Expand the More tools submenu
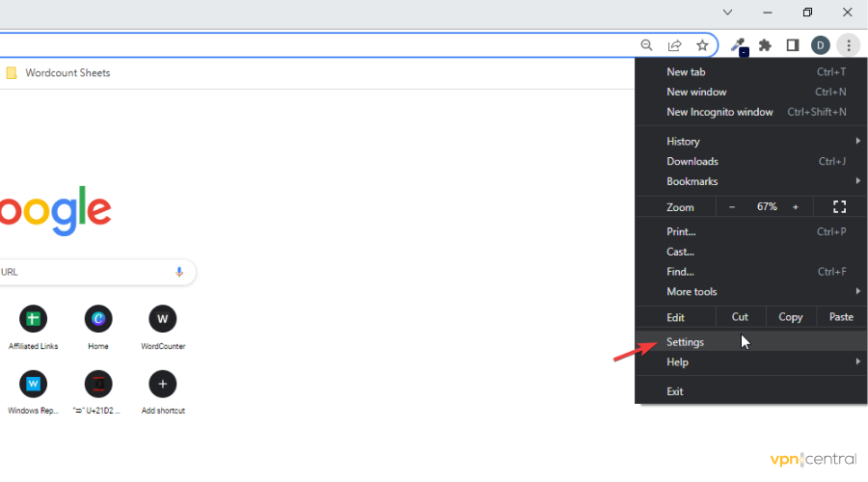Image resolution: width=868 pixels, height=482 pixels. click(750, 292)
